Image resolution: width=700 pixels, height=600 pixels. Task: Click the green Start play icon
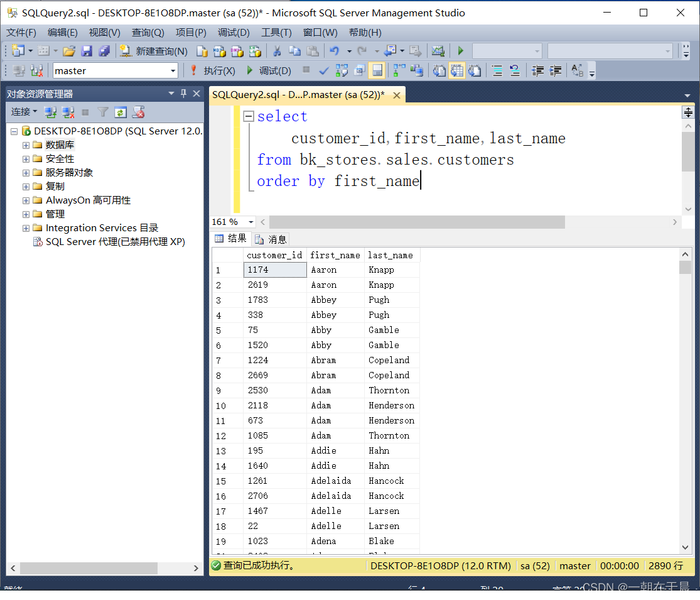pos(461,51)
